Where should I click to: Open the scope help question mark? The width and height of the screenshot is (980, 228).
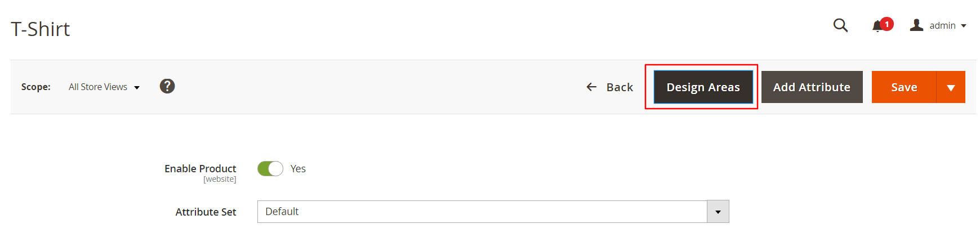pos(167,86)
